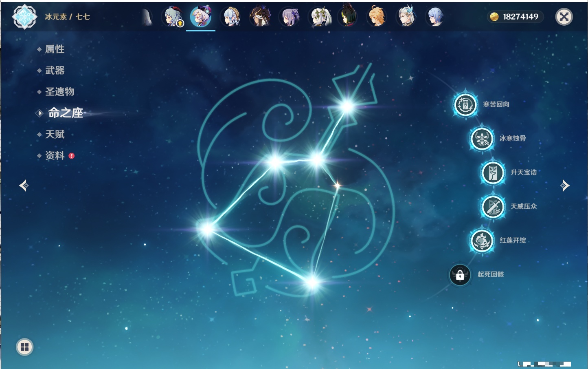
Task: Switch to Tighnari's dark-eared avatar
Action: (x=349, y=16)
